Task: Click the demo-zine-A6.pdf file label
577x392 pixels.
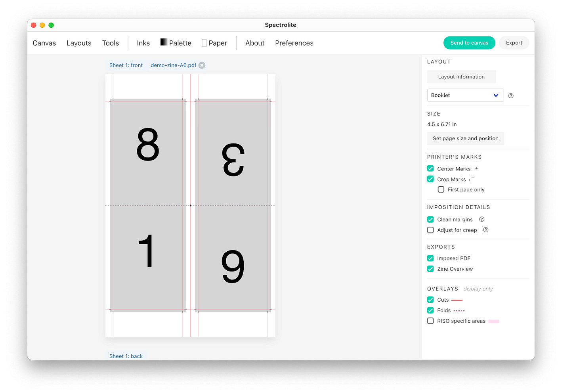Action: [174, 65]
